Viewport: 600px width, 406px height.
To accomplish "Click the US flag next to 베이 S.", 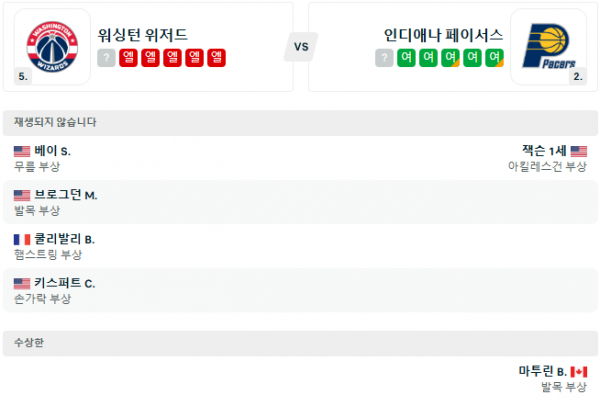I will pos(22,151).
